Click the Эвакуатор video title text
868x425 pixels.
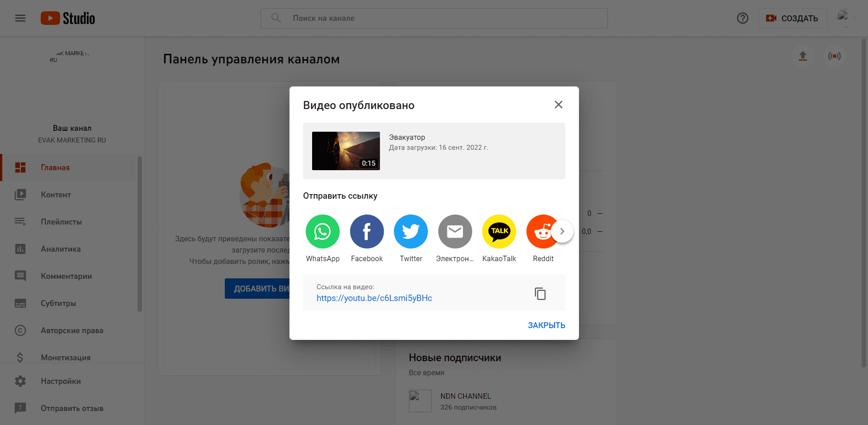pos(407,137)
